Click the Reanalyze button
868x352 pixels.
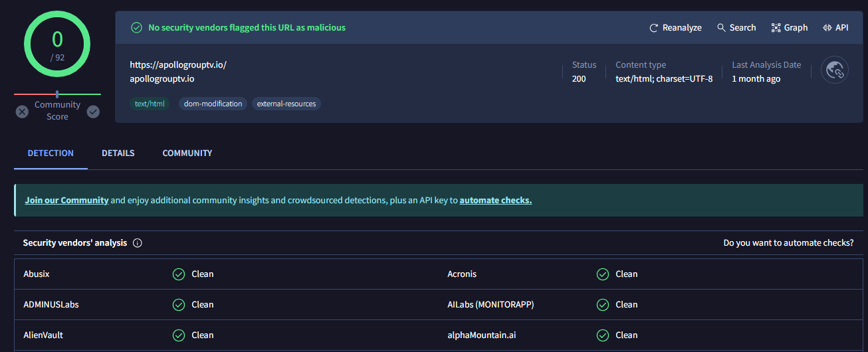click(x=675, y=28)
